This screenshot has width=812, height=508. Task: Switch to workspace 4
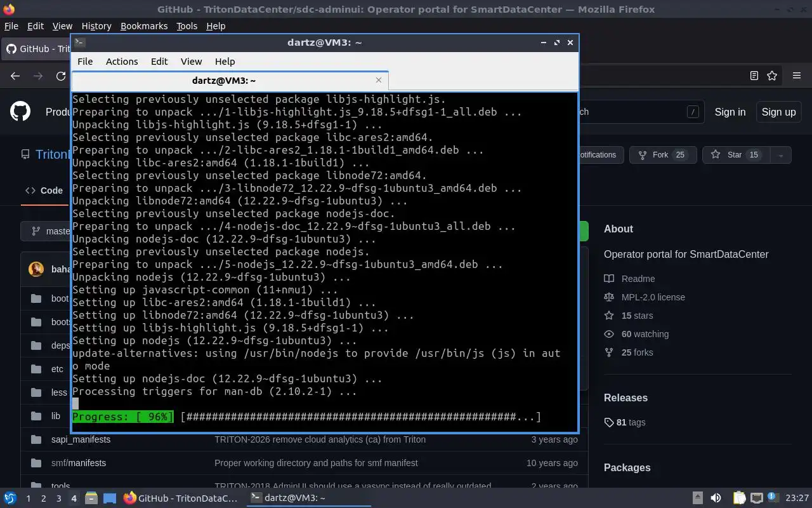pyautogui.click(x=74, y=498)
